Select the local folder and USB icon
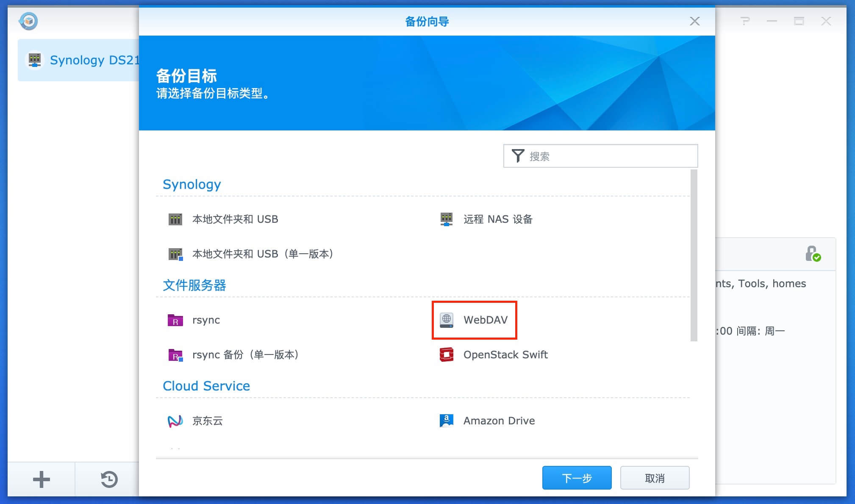Viewport: 855px width, 504px height. tap(175, 219)
